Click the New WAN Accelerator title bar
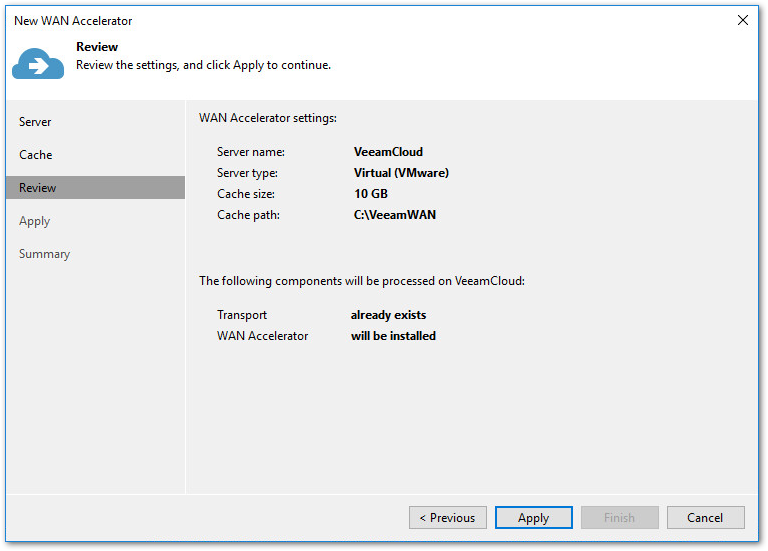This screenshot has width=768, height=551. (300, 20)
